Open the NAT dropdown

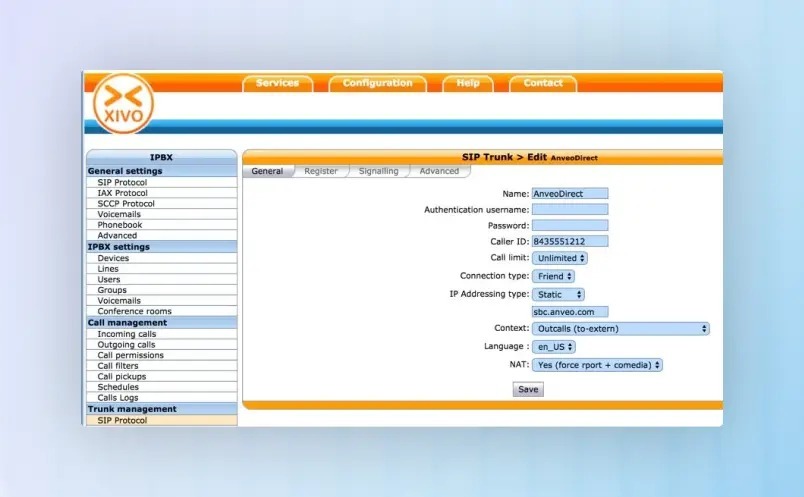click(596, 365)
